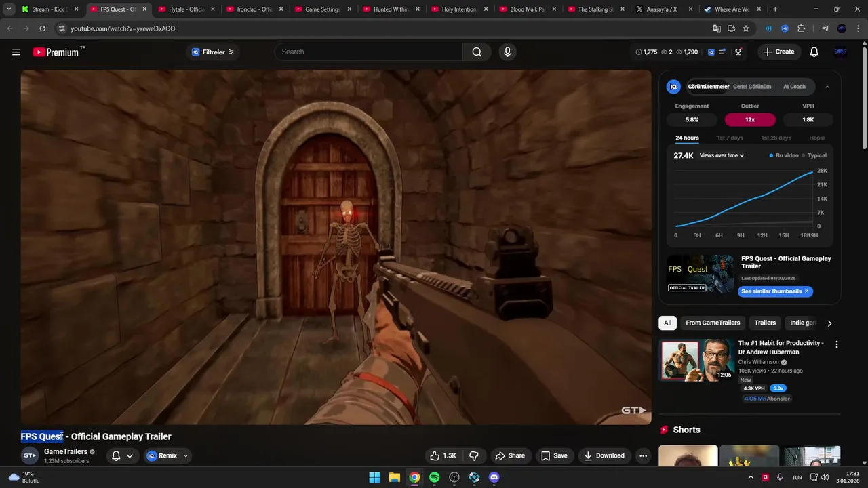The width and height of the screenshot is (868, 488).
Task: Open the list icon beside the trophy
Action: coord(722,52)
